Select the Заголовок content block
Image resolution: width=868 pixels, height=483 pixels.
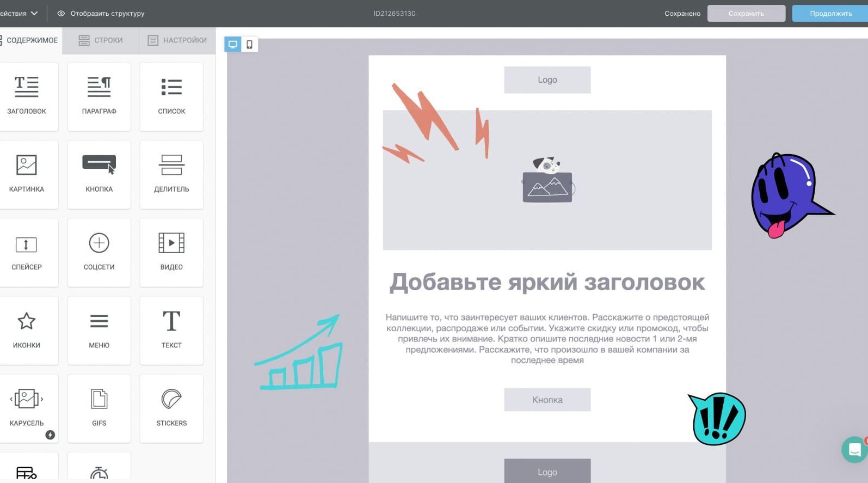coord(27,96)
